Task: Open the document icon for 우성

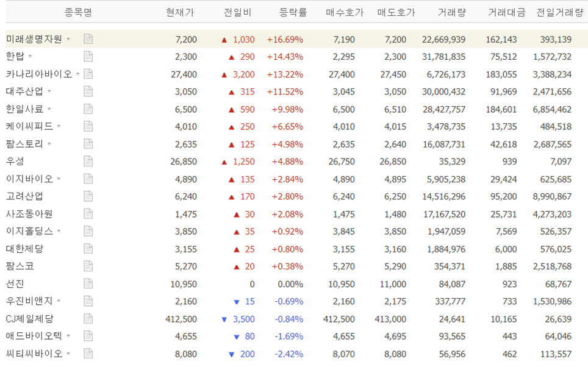Action: (88, 161)
